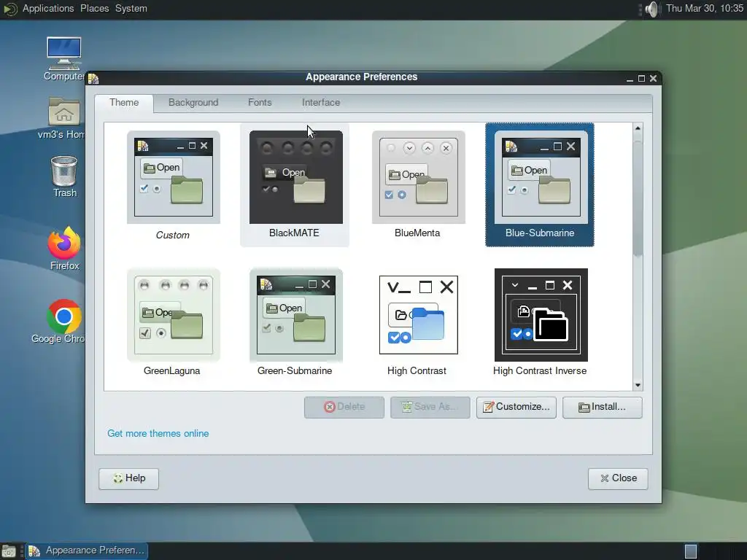Click the theme list vertical scrollbar handle

point(638,198)
